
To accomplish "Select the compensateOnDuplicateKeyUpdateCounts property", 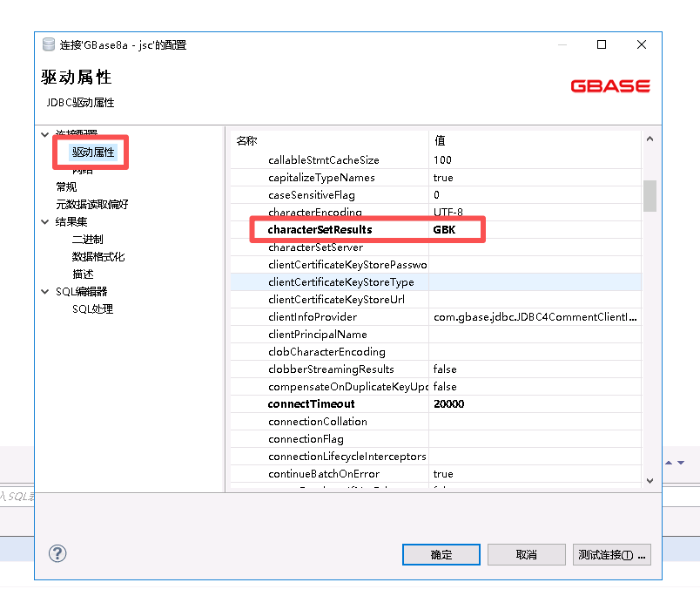I will point(347,387).
